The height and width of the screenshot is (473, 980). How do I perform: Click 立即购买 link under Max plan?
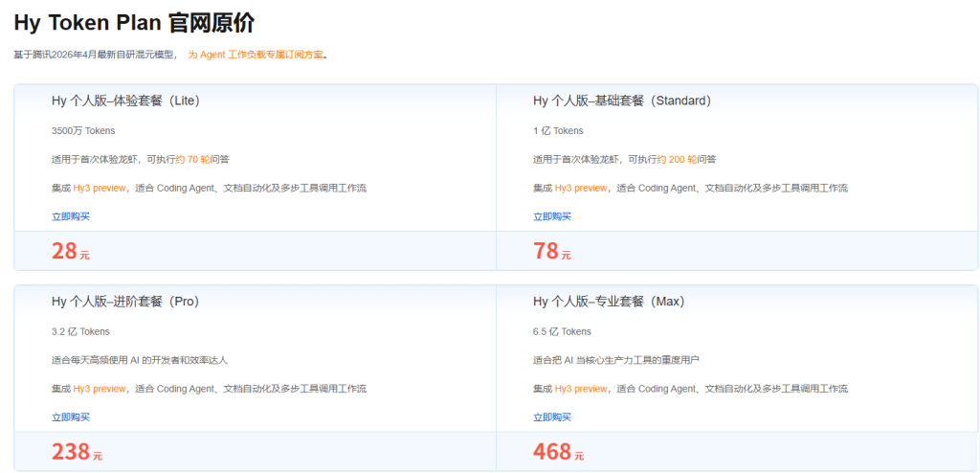(x=552, y=417)
